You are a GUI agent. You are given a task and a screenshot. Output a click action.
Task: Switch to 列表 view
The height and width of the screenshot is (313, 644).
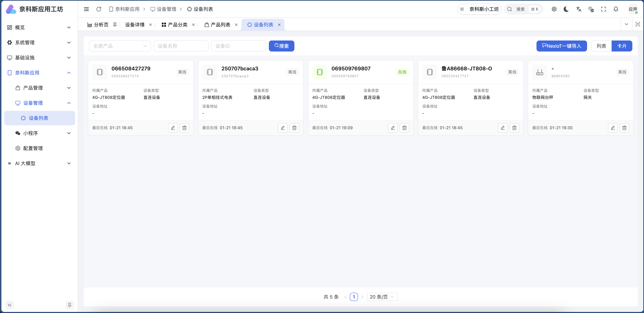tap(601, 46)
